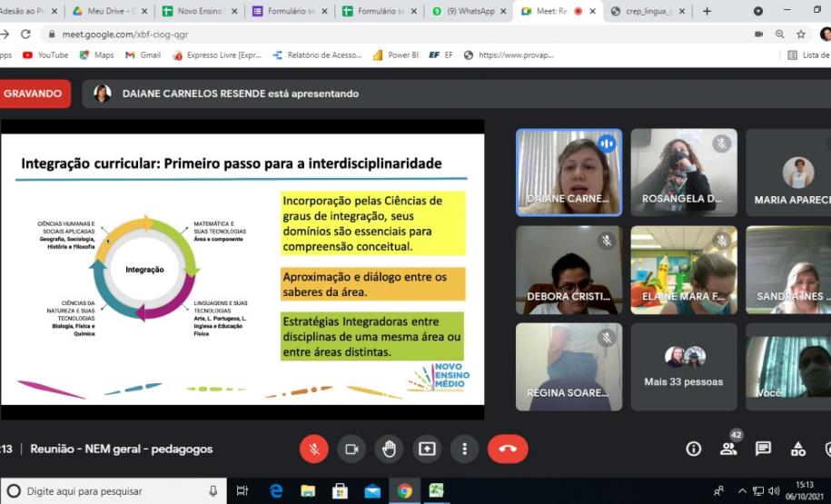Open the Activities shapes icon
Image resolution: width=831 pixels, height=504 pixels.
tap(798, 450)
